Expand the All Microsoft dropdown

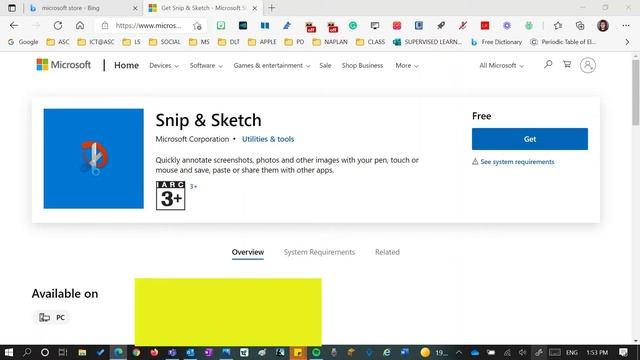(x=501, y=65)
